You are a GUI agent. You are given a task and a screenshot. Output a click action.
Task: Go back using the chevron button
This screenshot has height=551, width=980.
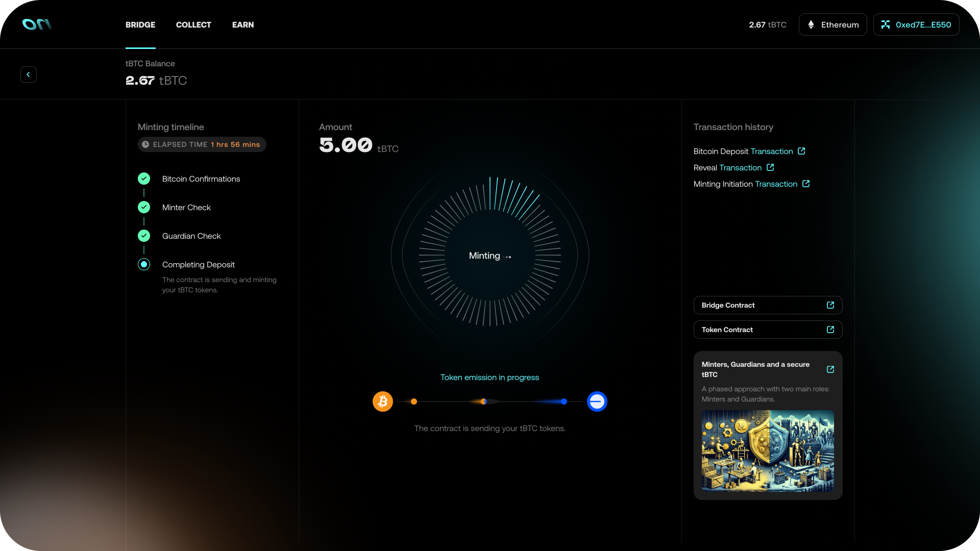click(29, 74)
